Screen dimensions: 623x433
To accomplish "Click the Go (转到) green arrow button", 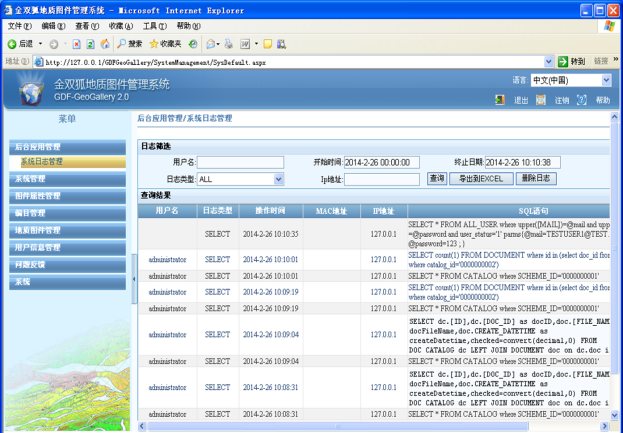I will point(564,61).
